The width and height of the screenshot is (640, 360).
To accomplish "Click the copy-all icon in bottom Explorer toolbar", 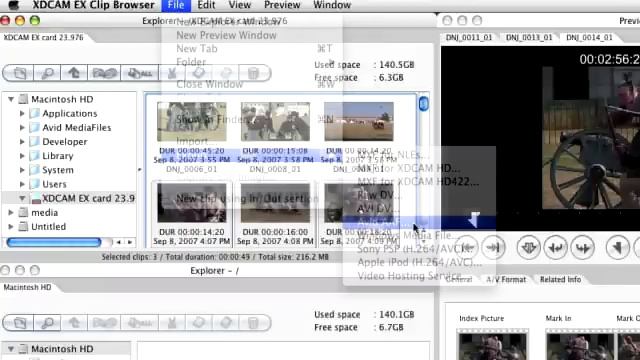I will click(140, 323).
